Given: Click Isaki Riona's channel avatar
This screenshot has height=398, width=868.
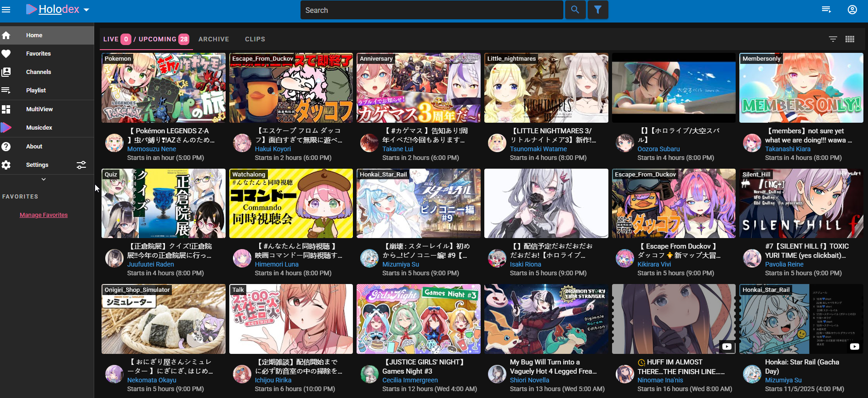Looking at the screenshot, I should pyautogui.click(x=497, y=258).
